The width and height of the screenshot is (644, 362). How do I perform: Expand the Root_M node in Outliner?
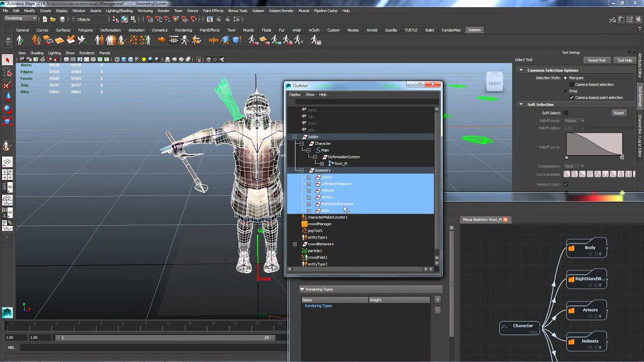click(x=321, y=163)
